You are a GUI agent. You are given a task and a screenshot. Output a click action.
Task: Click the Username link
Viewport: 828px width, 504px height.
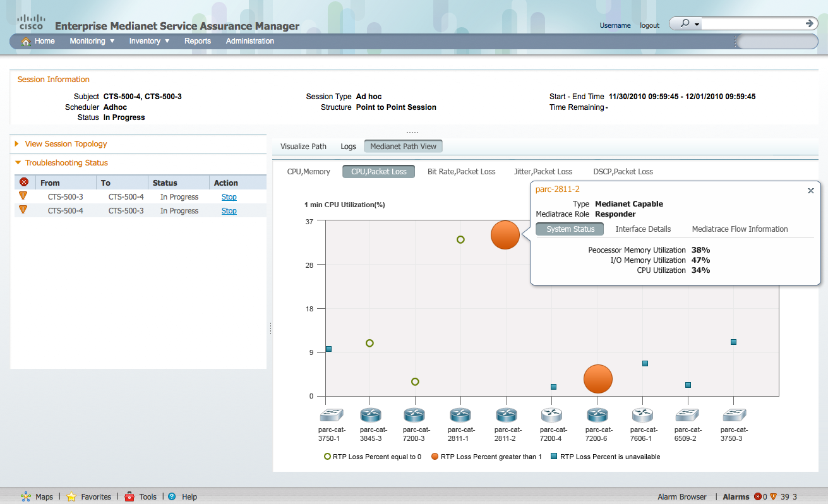point(615,26)
